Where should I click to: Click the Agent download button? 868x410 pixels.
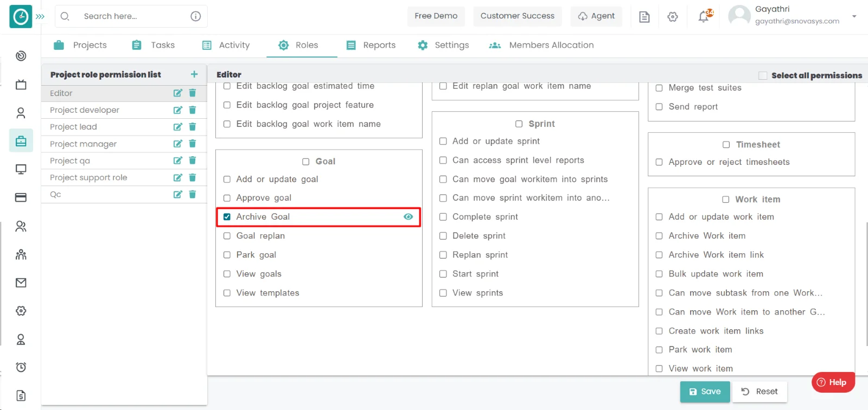point(596,16)
